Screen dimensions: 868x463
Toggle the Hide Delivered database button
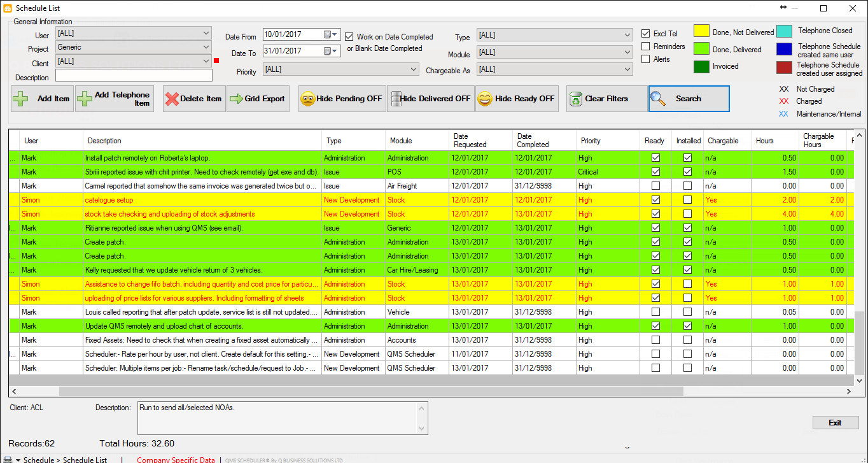click(431, 99)
